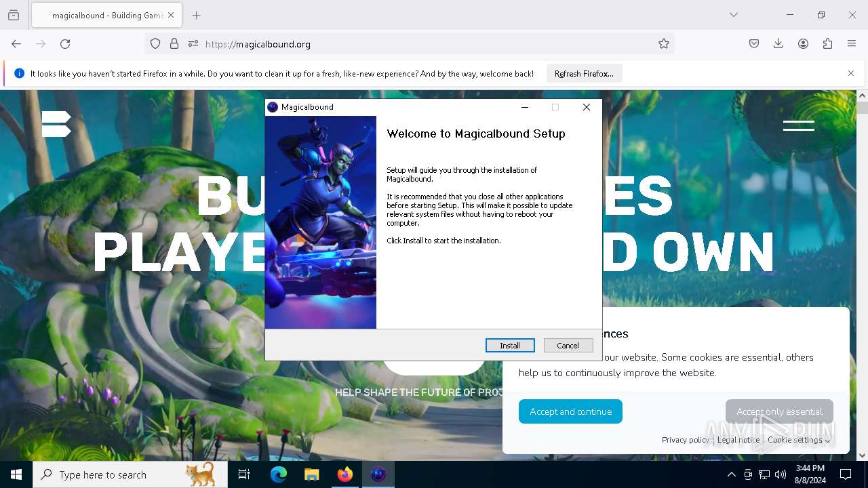Open the volume control tray icon
The width and height of the screenshot is (868, 488).
pyautogui.click(x=781, y=474)
